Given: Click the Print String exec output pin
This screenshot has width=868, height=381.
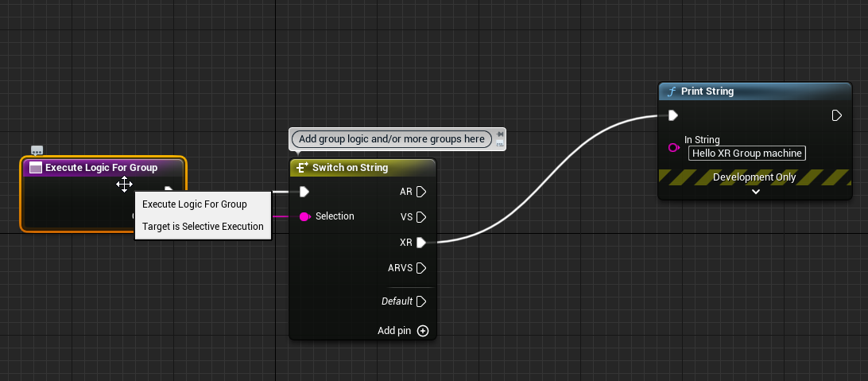Looking at the screenshot, I should click(836, 115).
